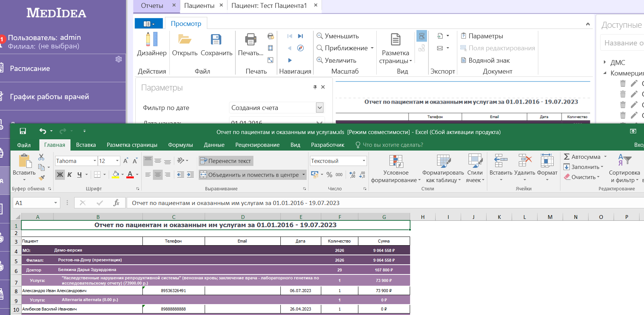Open the font size 12 dropdown
Viewport: 644px width, 315px height.
click(x=117, y=161)
